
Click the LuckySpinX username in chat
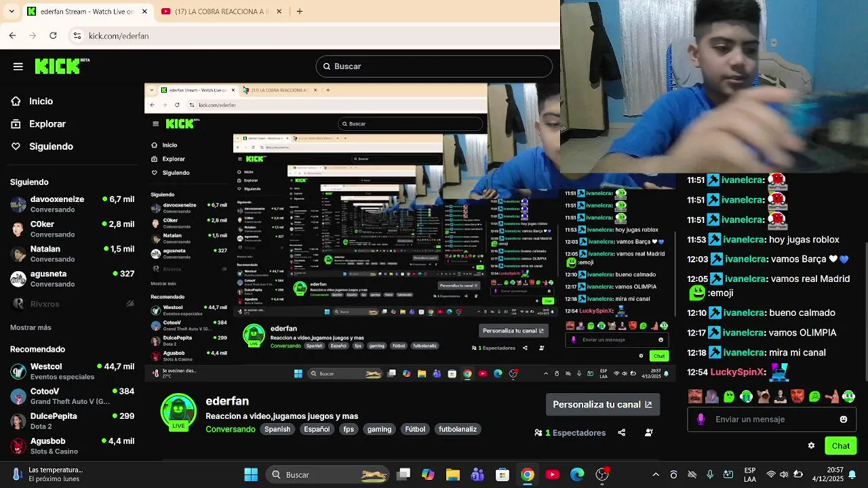click(738, 372)
